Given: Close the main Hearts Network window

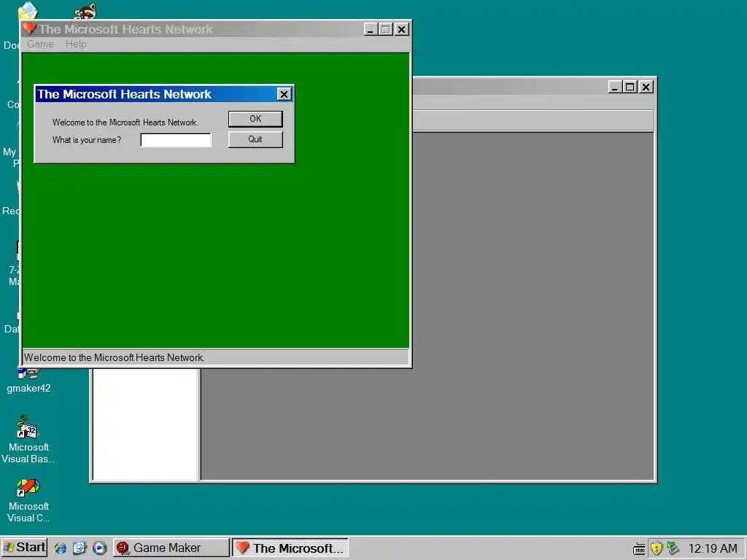Looking at the screenshot, I should 402,29.
